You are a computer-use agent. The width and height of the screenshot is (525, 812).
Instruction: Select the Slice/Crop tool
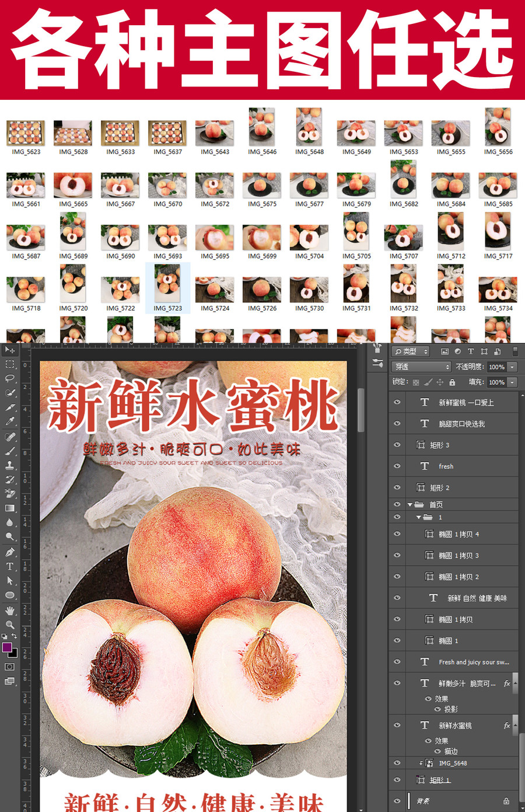pyautogui.click(x=10, y=407)
